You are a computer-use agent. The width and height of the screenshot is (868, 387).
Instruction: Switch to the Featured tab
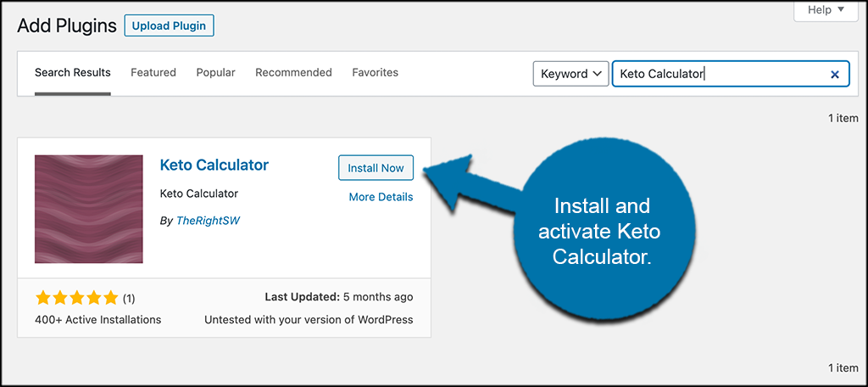point(153,73)
